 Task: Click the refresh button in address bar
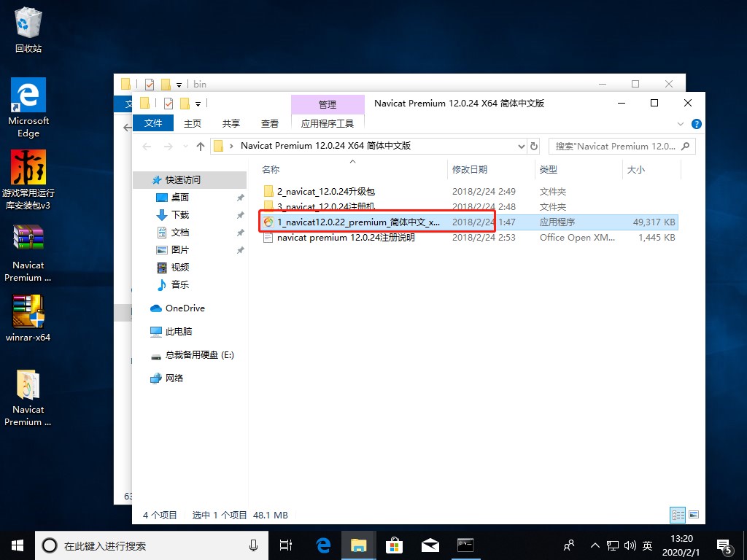pos(534,146)
